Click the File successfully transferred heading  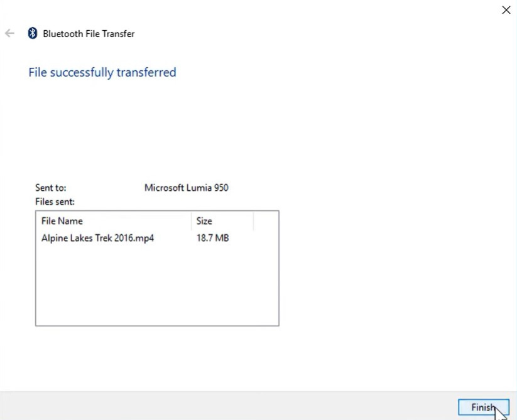(102, 72)
